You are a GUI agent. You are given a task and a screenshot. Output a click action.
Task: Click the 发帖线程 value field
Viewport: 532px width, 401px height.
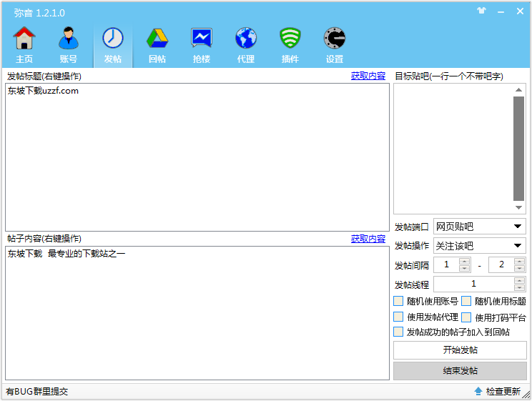[x=473, y=284]
